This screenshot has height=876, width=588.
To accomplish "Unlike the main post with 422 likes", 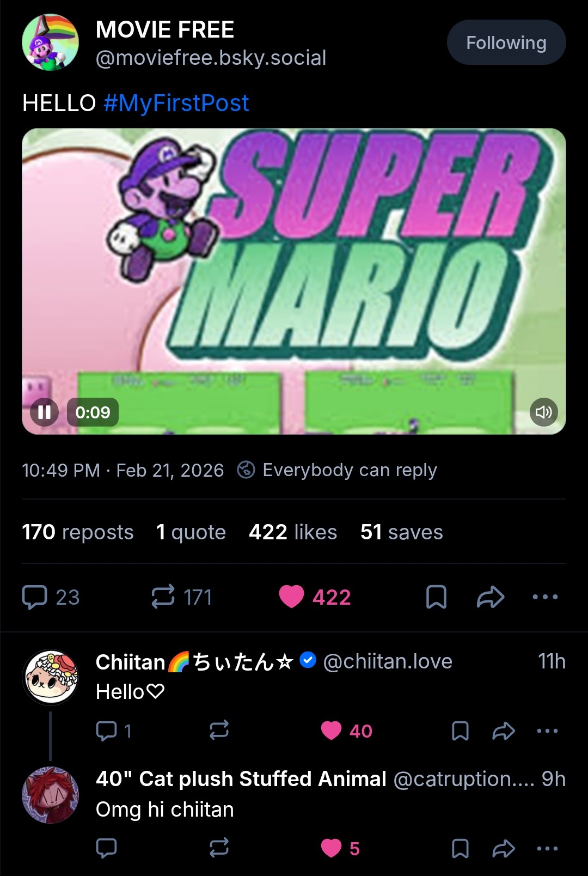I will point(292,597).
